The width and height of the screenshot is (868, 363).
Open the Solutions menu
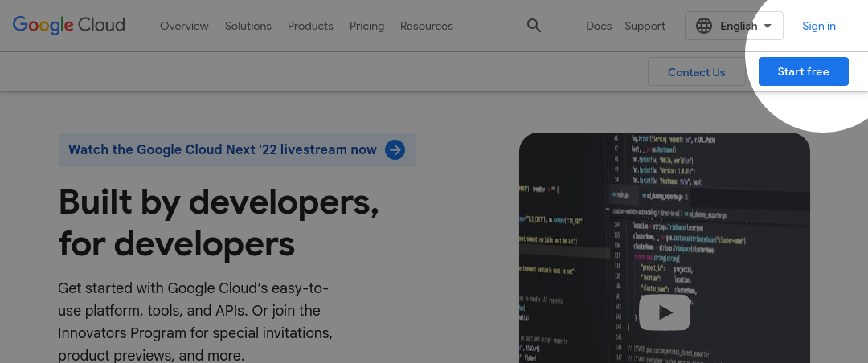point(248,26)
